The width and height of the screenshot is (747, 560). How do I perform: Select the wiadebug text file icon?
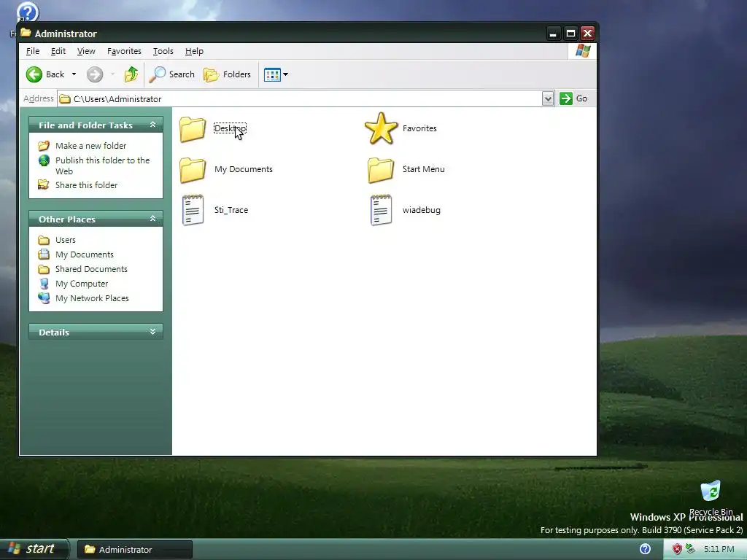(381, 210)
